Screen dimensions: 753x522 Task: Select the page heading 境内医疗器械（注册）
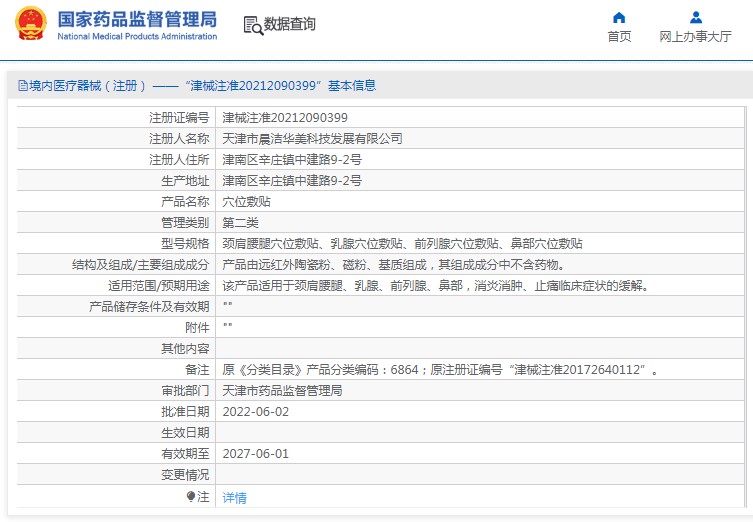coord(87,85)
